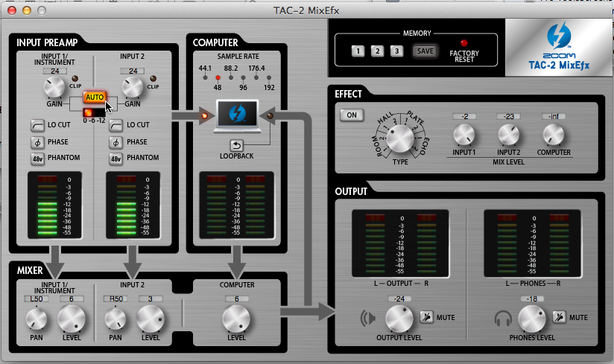
Task: Click the computer level meter below LOOPBACK
Action: (x=236, y=205)
